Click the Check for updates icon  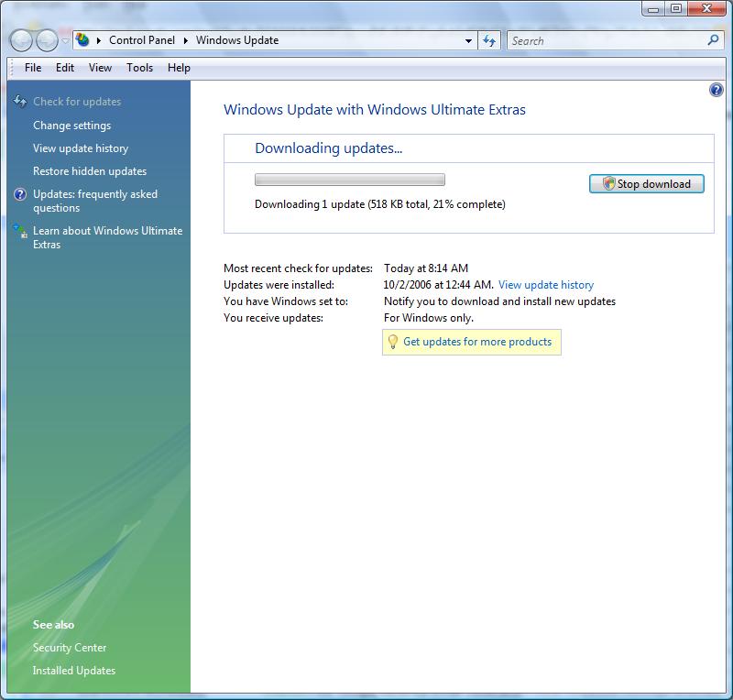20,102
